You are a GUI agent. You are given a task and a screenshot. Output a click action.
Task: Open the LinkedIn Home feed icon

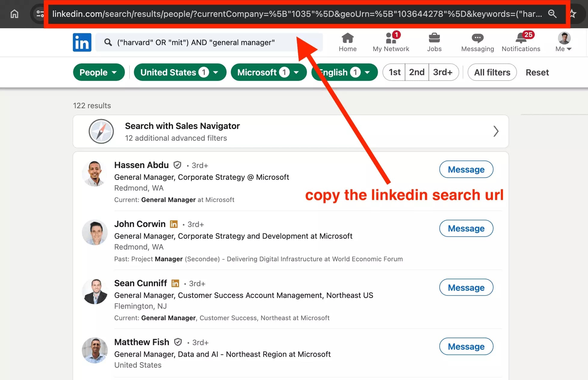[348, 42]
